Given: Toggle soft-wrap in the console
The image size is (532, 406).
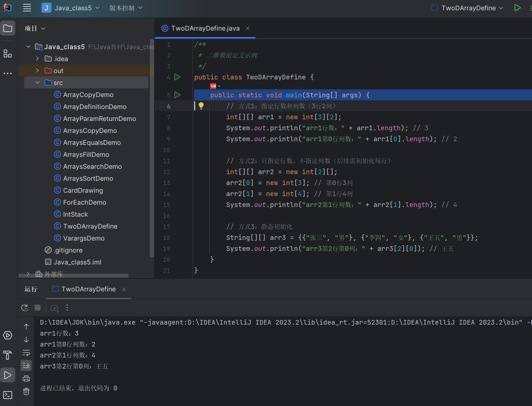Looking at the screenshot, I should click(26, 353).
